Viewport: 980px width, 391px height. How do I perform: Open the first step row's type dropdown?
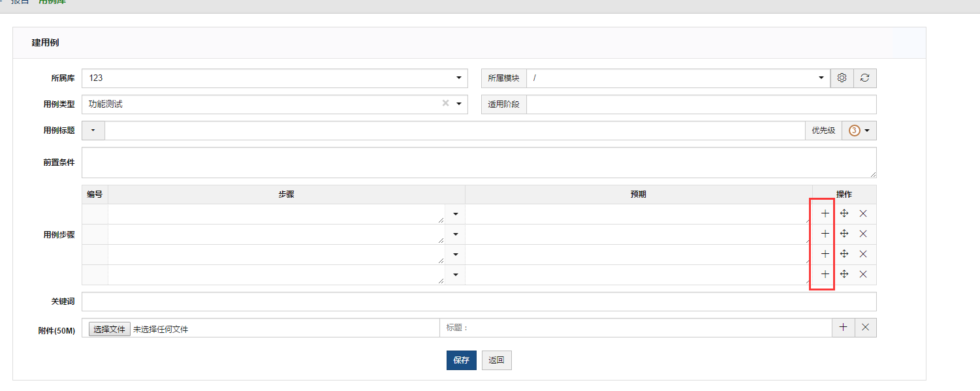455,214
